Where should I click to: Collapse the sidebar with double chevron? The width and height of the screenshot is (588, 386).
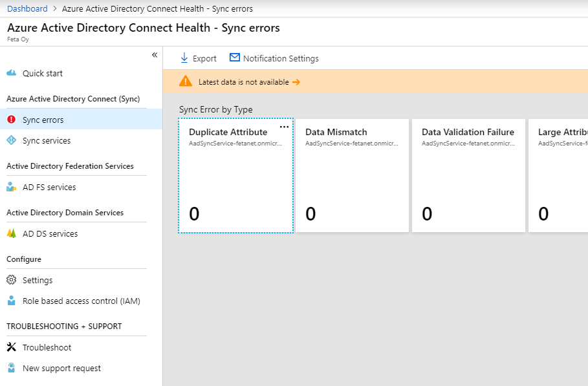155,55
